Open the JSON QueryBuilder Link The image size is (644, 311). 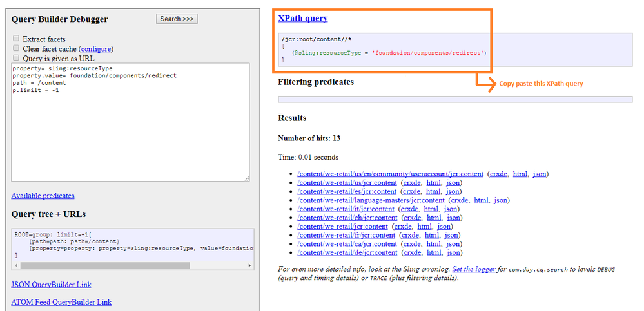pyautogui.click(x=51, y=285)
